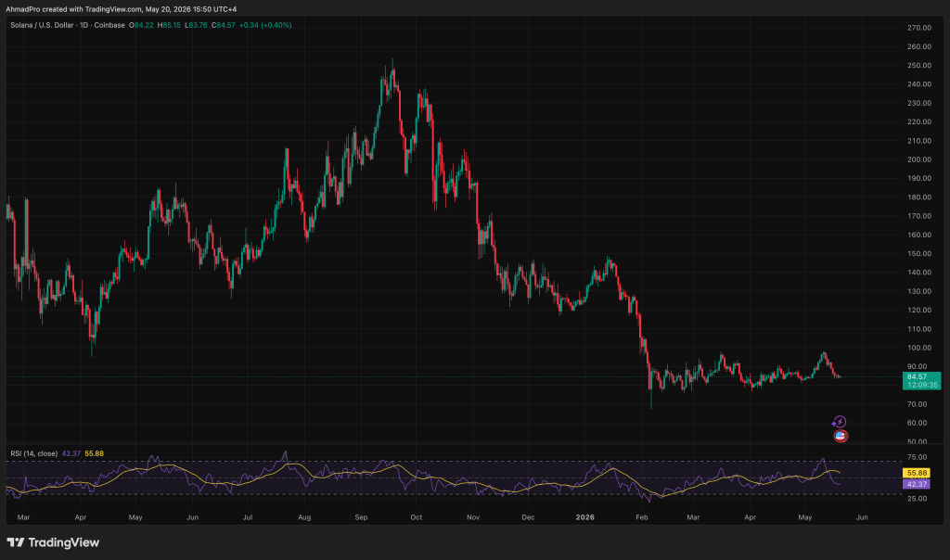This screenshot has width=950, height=560.
Task: Click the Jul label on time axis
Action: tap(248, 517)
